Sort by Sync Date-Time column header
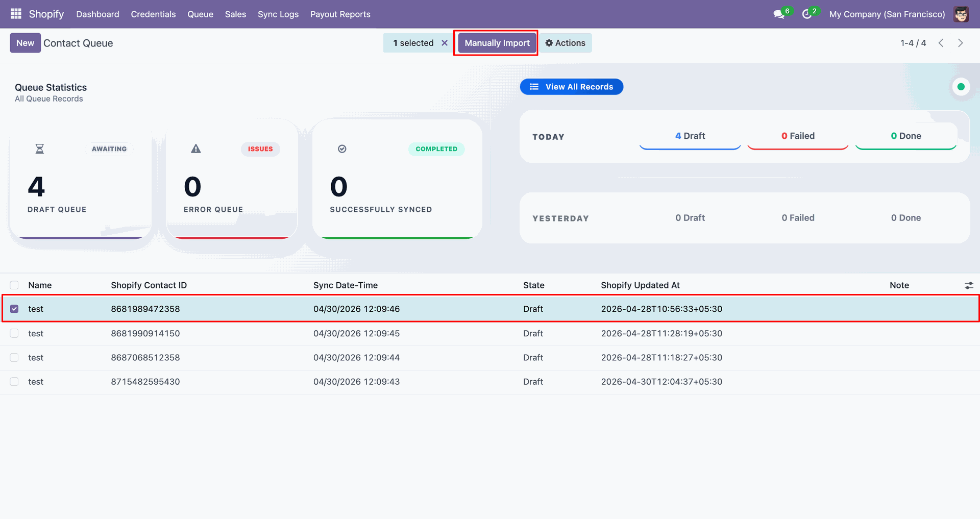 click(x=346, y=285)
